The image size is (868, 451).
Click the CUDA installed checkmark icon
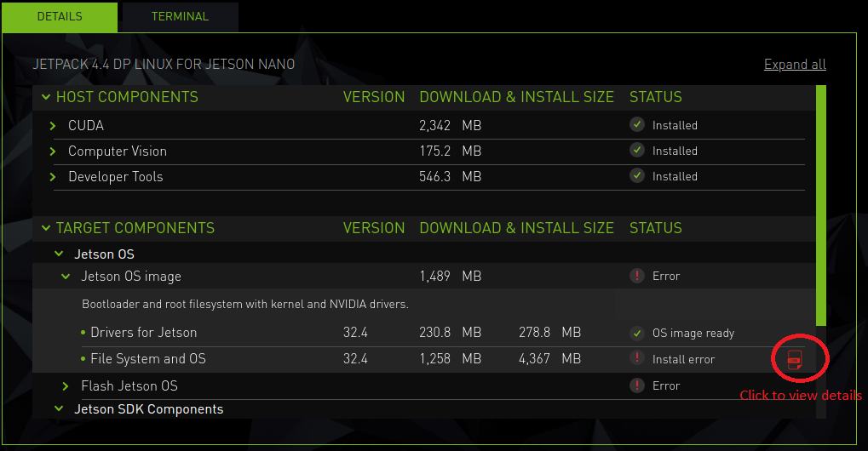point(636,124)
